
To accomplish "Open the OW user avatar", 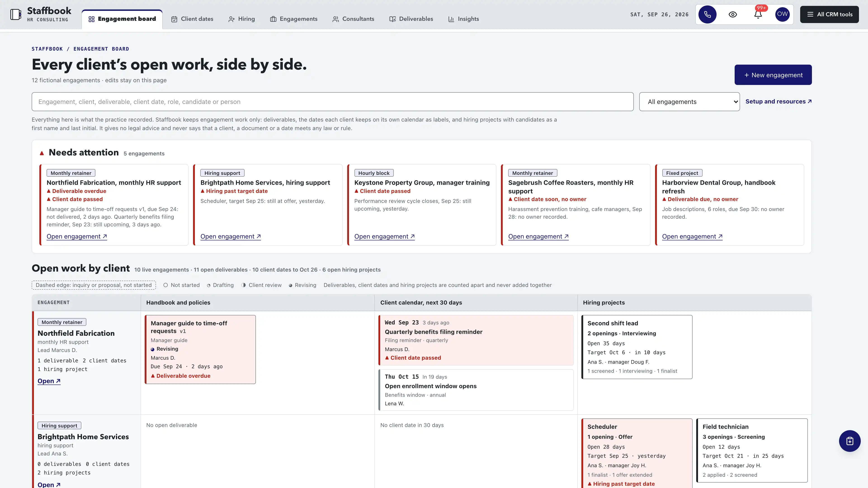I will click(x=782, y=14).
